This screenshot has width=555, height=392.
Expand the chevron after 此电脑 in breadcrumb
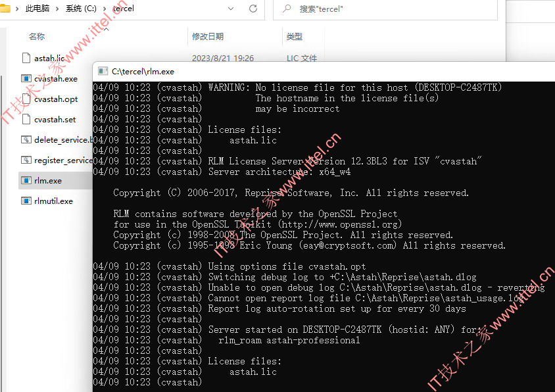(x=57, y=9)
